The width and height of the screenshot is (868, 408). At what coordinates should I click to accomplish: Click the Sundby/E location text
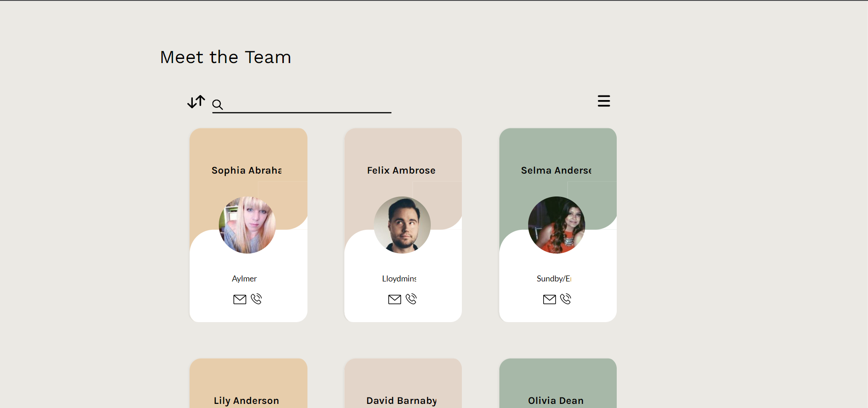click(554, 279)
